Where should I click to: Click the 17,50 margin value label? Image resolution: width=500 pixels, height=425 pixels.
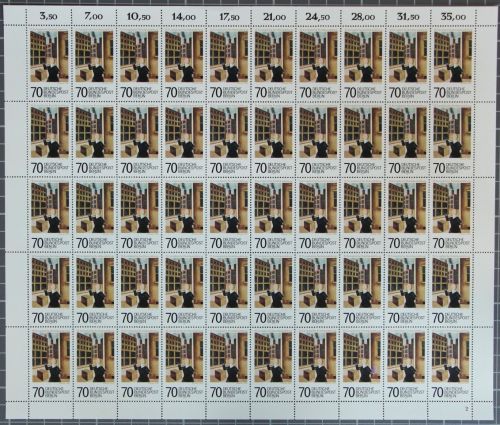point(228,16)
